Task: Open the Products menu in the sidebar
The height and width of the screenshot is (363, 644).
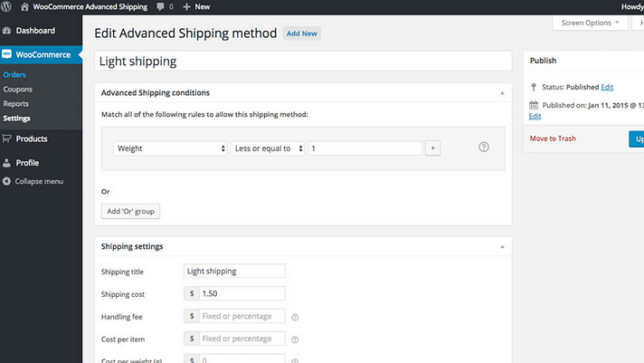Action: [31, 139]
